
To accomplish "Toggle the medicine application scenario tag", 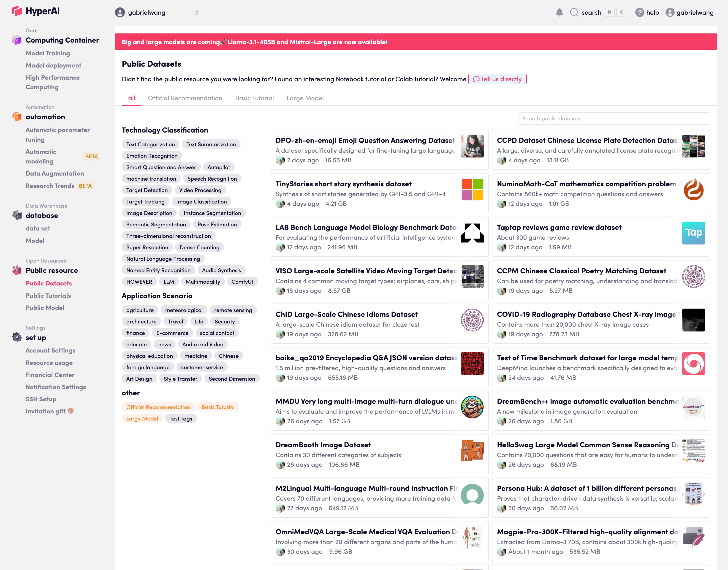I will point(196,356).
